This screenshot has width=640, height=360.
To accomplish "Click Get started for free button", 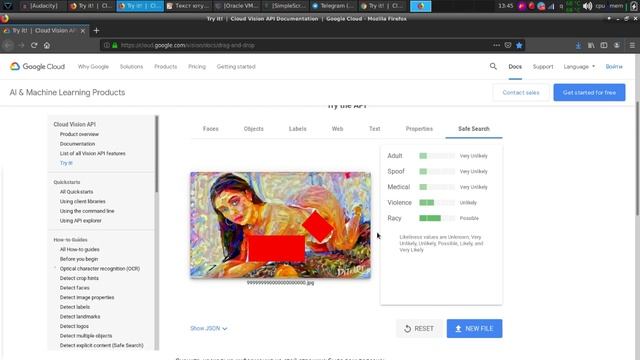I will [589, 93].
